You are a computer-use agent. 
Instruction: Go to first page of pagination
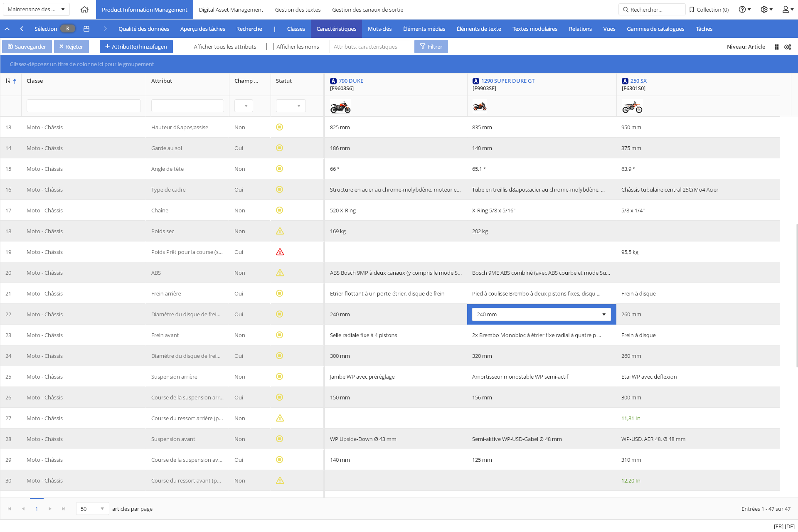pyautogui.click(x=10, y=509)
